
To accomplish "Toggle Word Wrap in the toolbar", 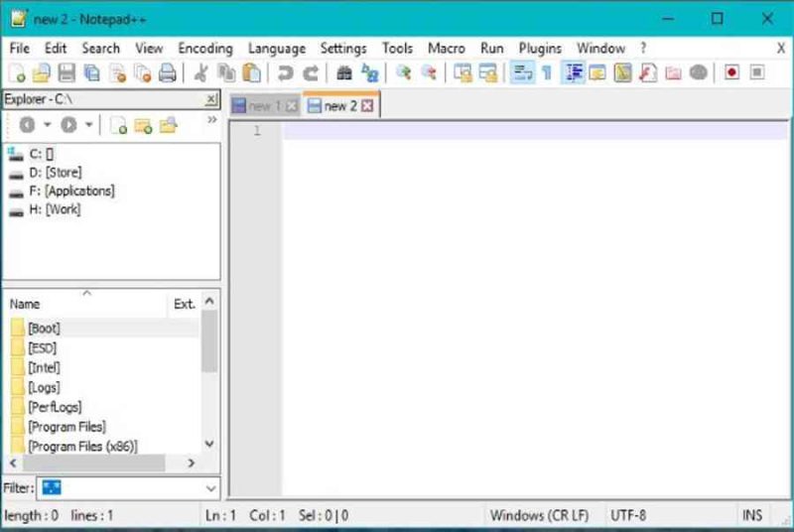I will pos(522,72).
